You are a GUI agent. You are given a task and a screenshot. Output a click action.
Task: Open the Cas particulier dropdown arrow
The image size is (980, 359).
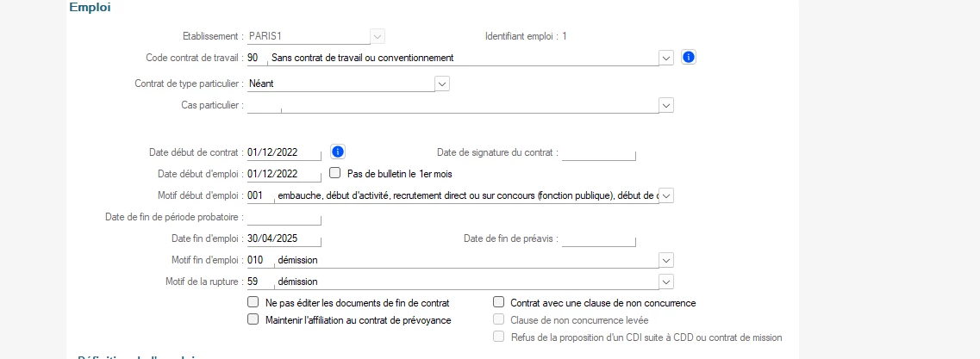click(666, 105)
